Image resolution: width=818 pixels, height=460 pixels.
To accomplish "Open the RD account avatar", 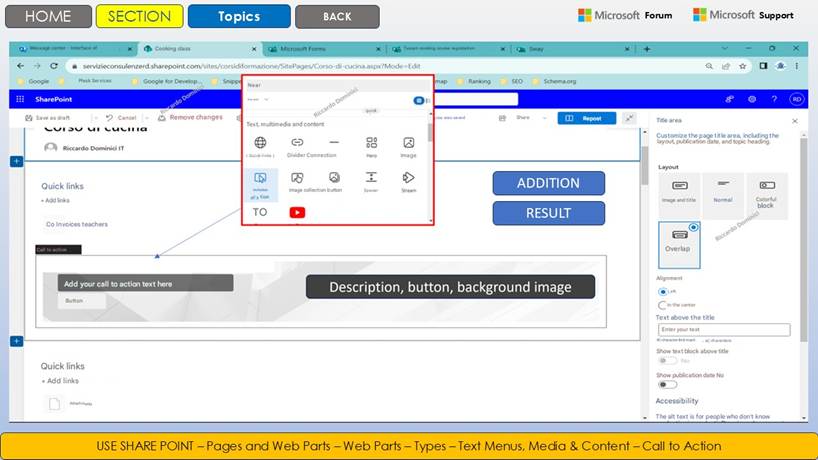I will [x=797, y=99].
